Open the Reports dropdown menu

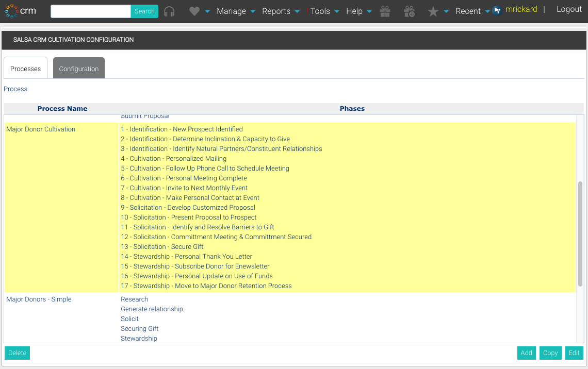(277, 11)
